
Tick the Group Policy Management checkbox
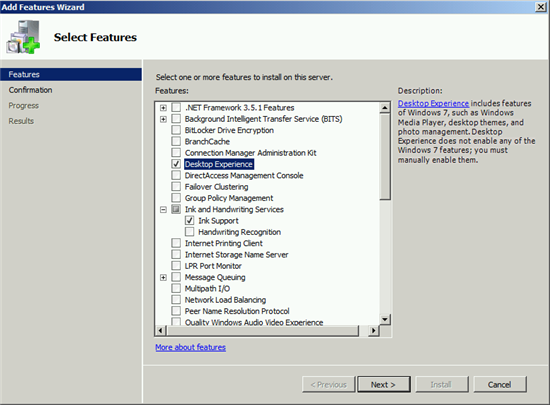tap(176, 198)
